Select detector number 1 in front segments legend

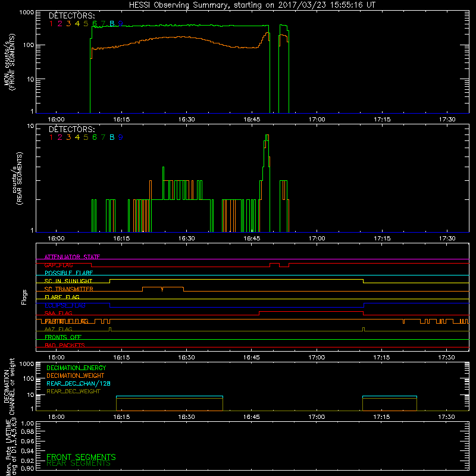[x=51, y=23]
